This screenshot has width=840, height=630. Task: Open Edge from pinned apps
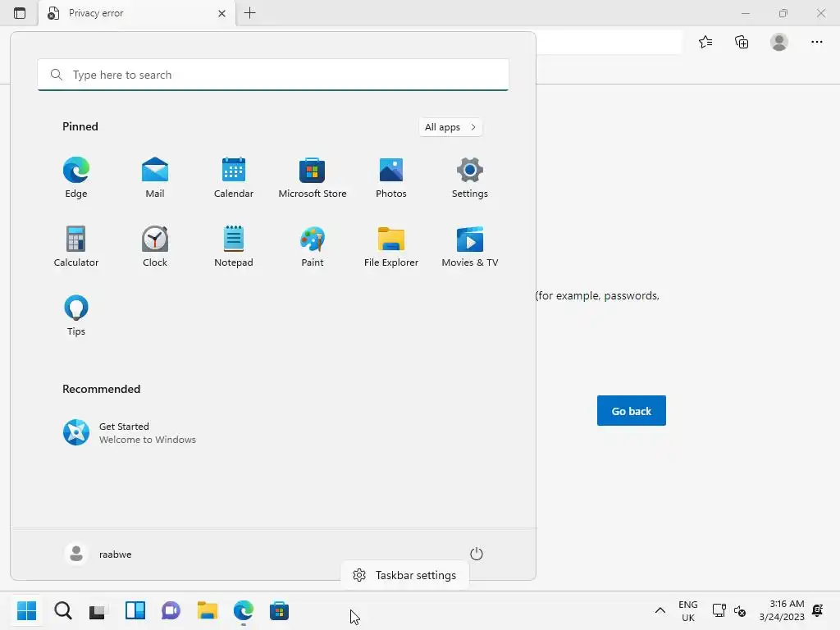pos(76,178)
